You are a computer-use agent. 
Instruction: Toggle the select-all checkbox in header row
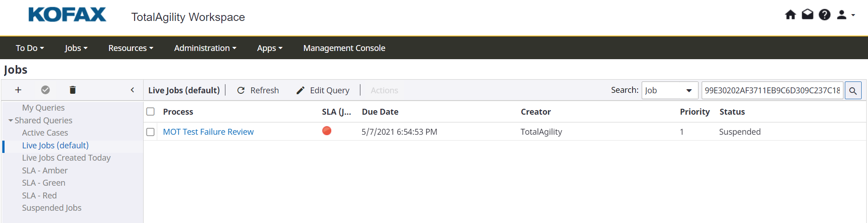click(x=150, y=112)
